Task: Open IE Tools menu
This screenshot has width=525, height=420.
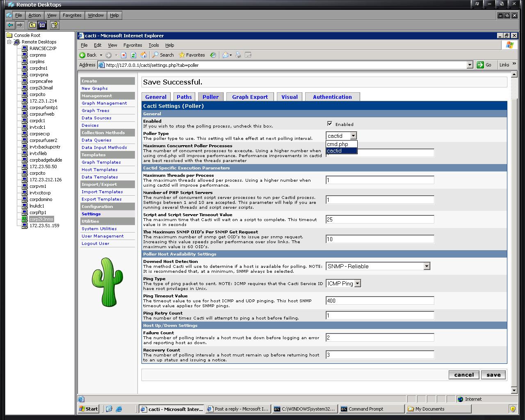Action: (x=154, y=45)
